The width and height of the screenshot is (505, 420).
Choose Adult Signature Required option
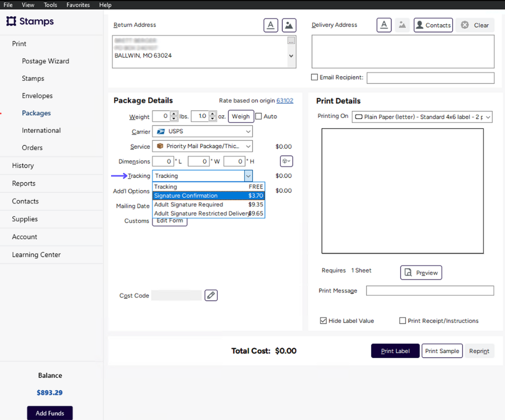(208, 205)
